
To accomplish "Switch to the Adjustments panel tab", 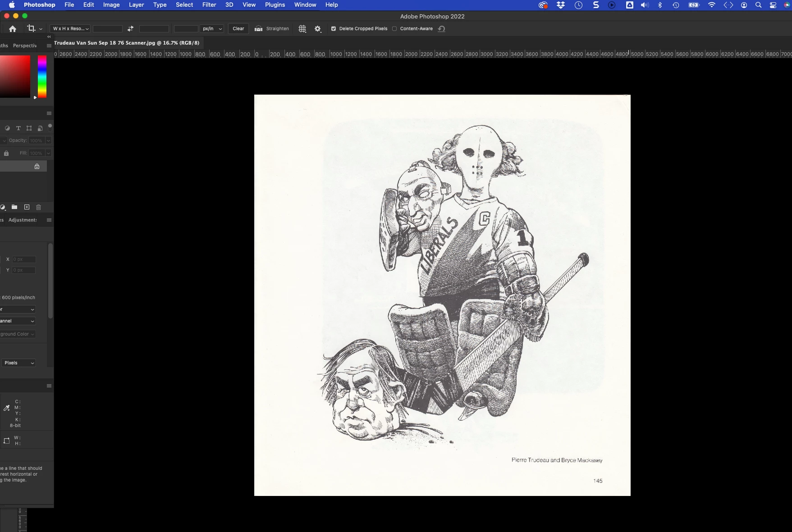I will (23, 220).
